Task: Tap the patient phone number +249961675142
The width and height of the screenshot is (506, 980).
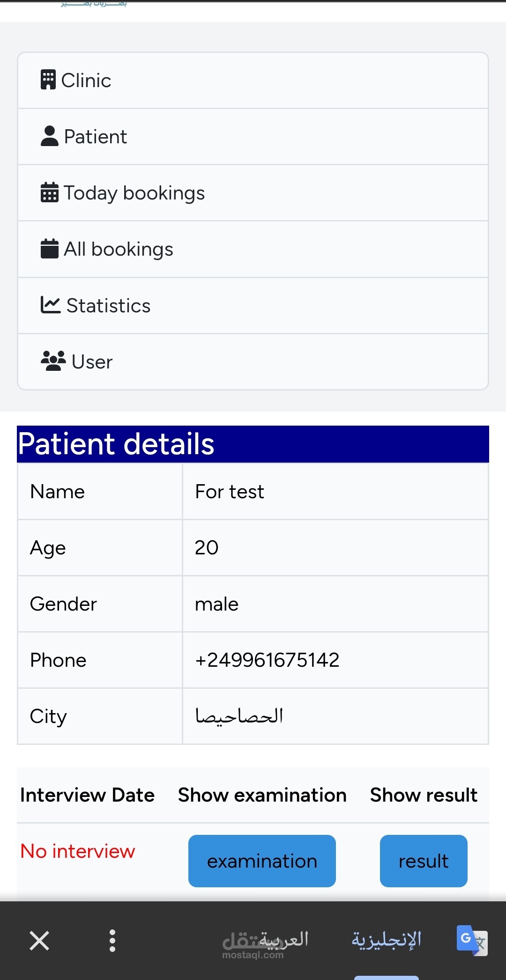Action: click(x=267, y=660)
